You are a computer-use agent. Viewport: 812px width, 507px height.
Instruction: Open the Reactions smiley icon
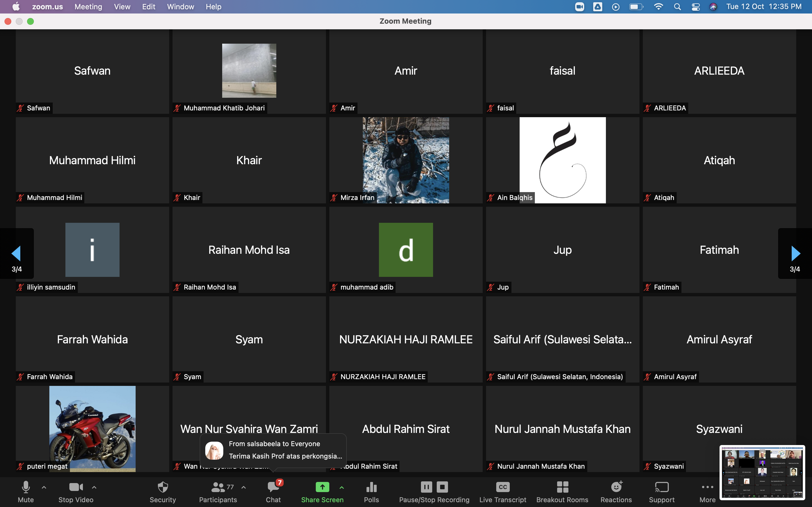616,487
